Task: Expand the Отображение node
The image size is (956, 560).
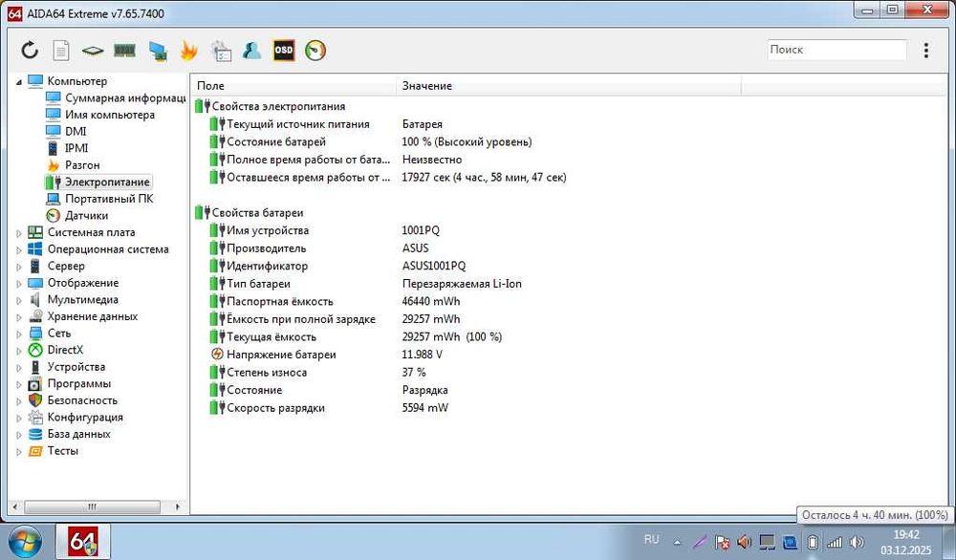Action: 19,284
